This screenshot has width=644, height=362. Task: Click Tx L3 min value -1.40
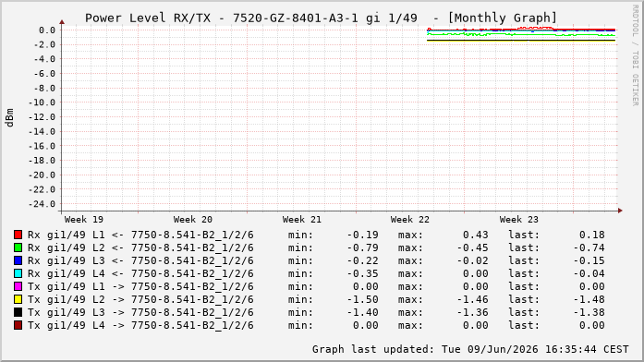pyautogui.click(x=363, y=312)
